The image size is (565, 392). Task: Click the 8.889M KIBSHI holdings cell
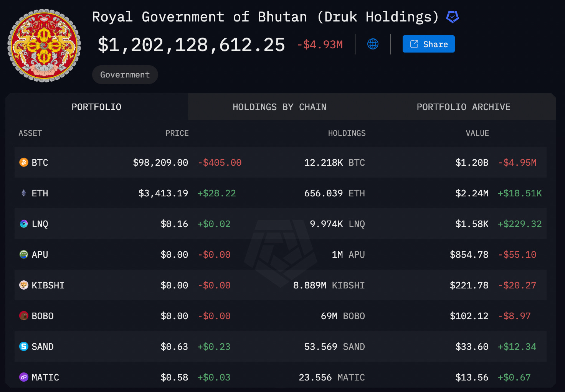click(x=329, y=285)
